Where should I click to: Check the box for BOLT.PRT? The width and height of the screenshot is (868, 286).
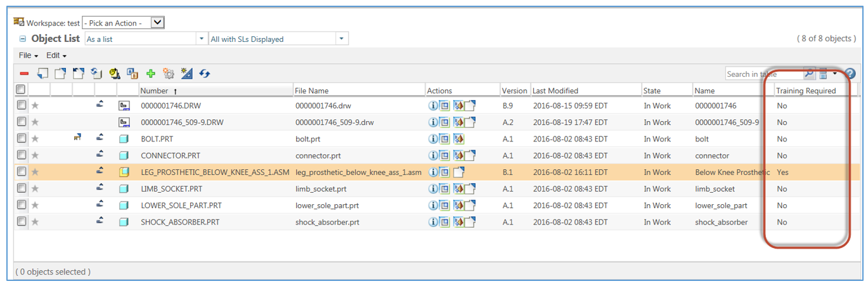[22, 138]
